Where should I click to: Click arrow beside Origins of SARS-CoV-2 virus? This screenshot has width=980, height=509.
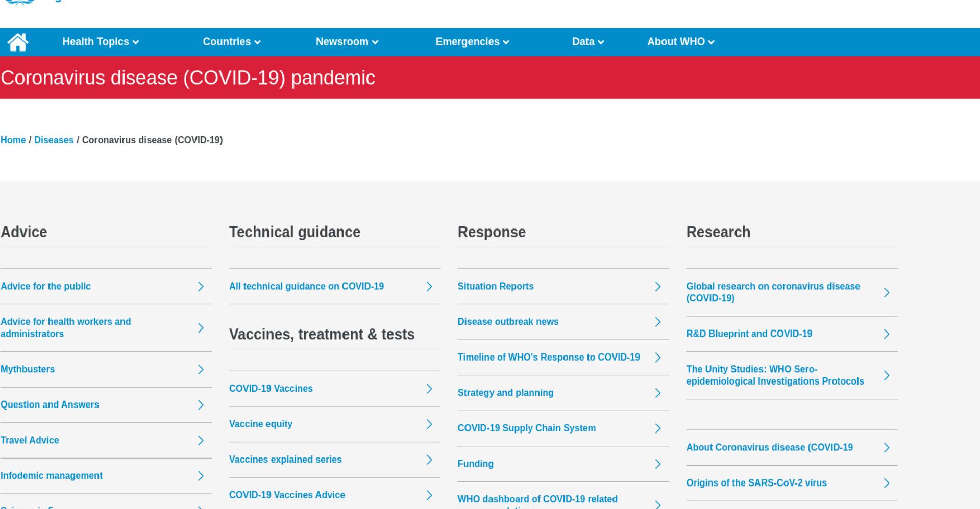click(887, 483)
